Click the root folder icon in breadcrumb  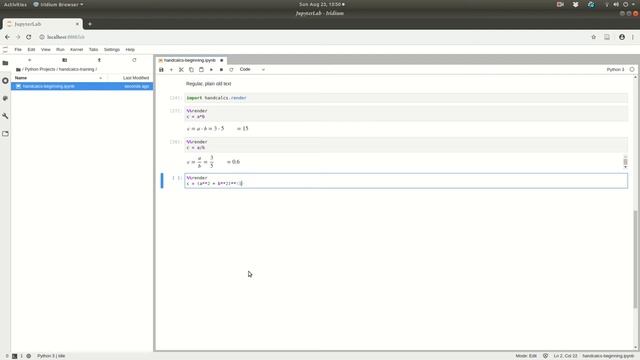coord(18,69)
